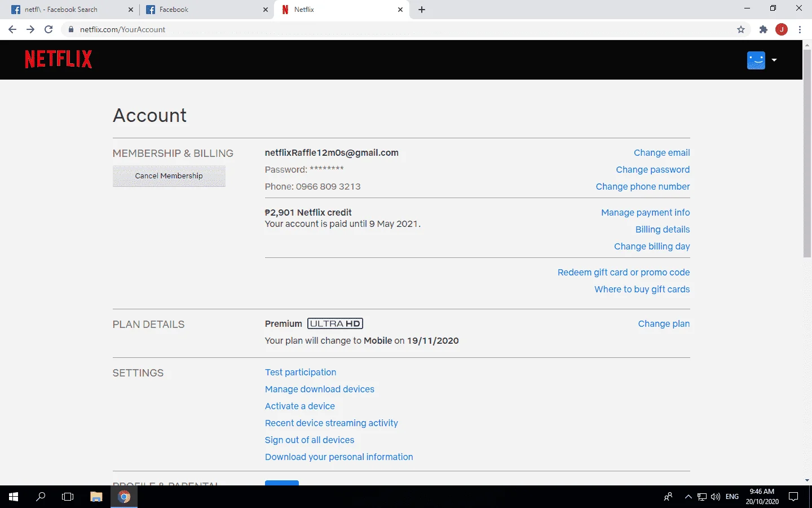Click the address bar URL
This screenshot has height=508, width=812.
point(122,29)
